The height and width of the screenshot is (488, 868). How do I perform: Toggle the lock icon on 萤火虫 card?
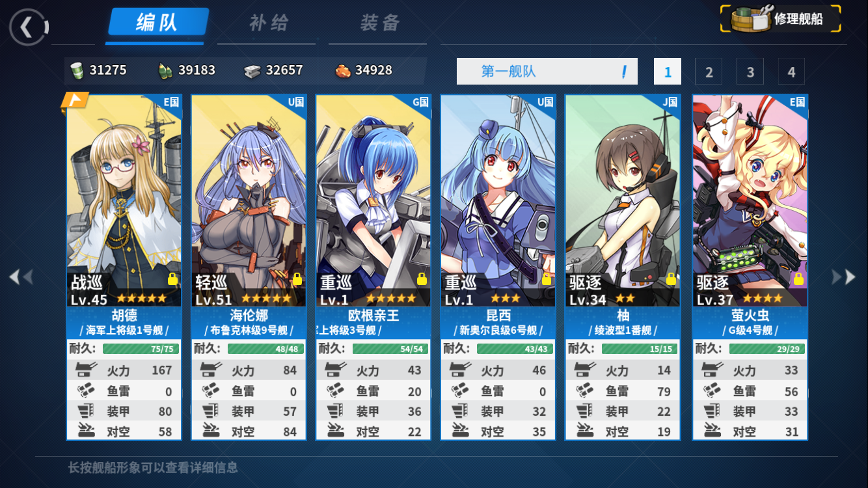(798, 279)
